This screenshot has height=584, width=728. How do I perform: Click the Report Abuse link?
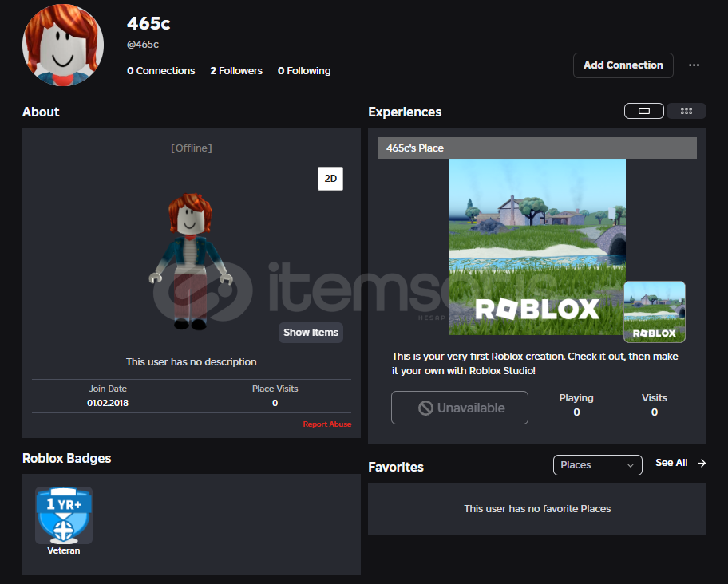pos(326,424)
